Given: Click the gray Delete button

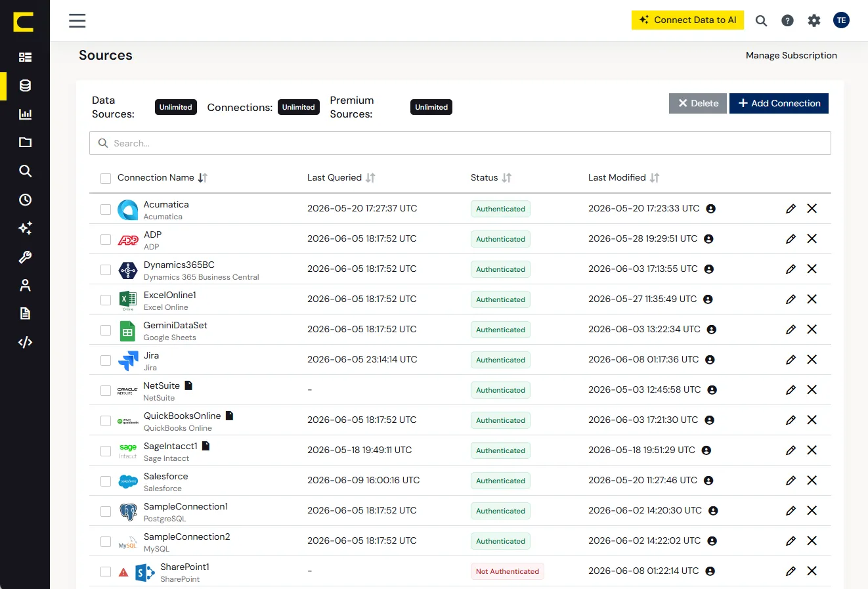Looking at the screenshot, I should pyautogui.click(x=698, y=103).
